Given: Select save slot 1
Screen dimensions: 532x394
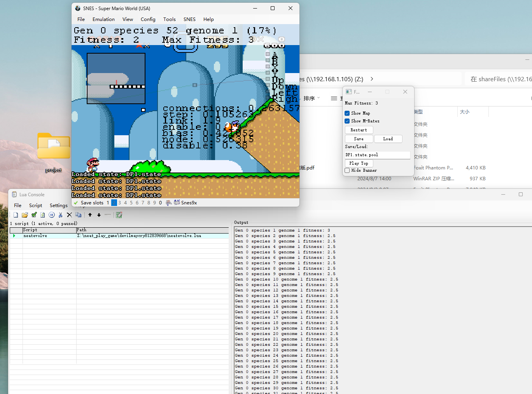Looking at the screenshot, I should pos(108,203).
